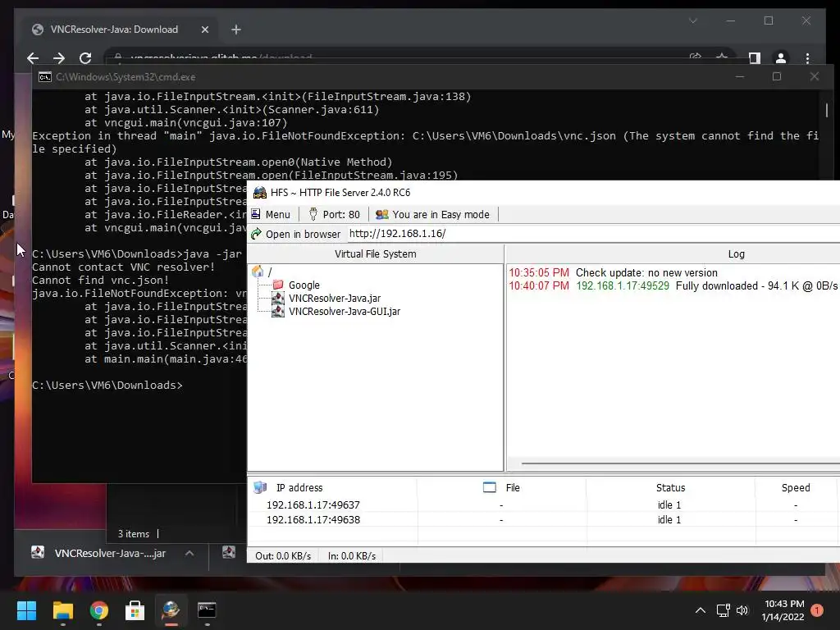
Task: Click the Status column header
Action: click(670, 487)
